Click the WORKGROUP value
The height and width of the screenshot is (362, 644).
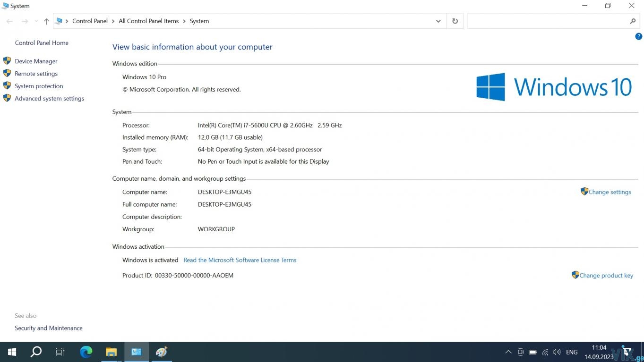(x=216, y=229)
